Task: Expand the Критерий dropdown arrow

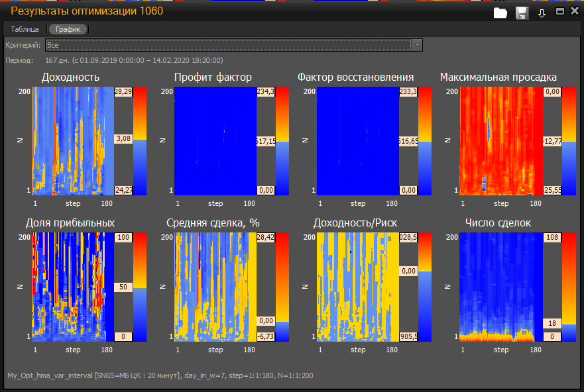Action: (417, 45)
